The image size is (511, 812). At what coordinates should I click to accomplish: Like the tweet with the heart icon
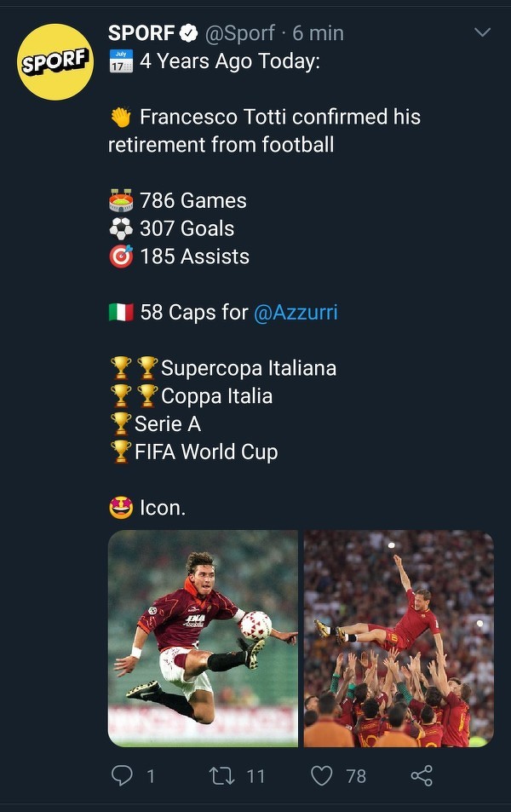(321, 775)
